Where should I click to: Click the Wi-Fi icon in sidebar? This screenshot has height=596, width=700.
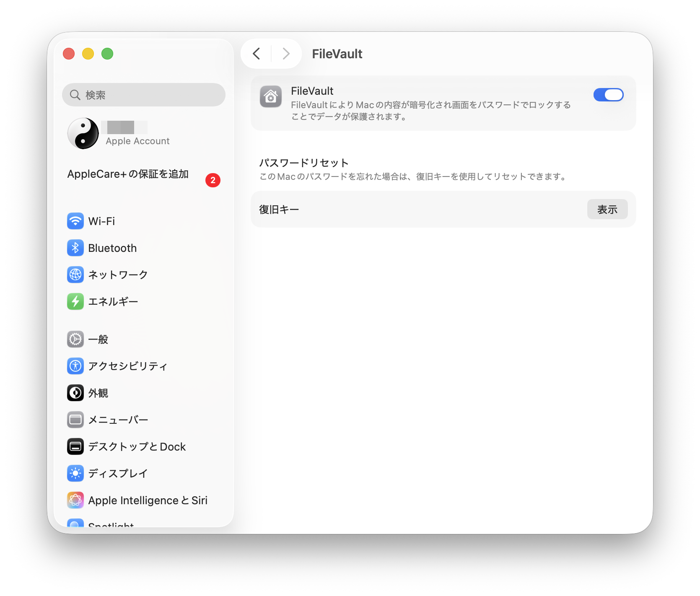(75, 221)
